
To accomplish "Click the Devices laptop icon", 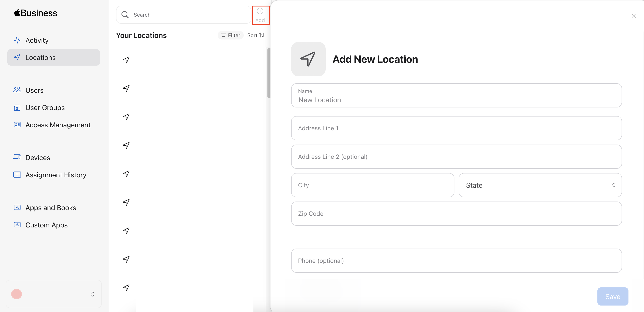I will (17, 157).
